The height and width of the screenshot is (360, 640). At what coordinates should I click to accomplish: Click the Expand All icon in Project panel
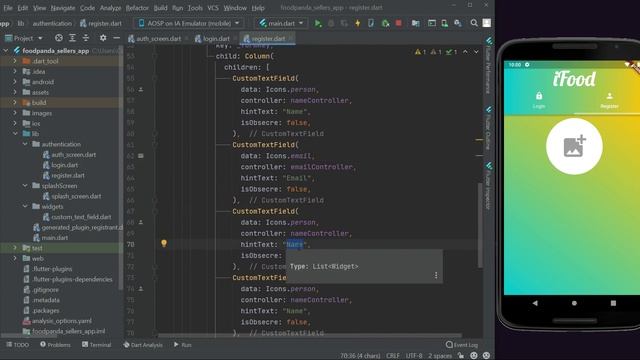[x=72, y=38]
